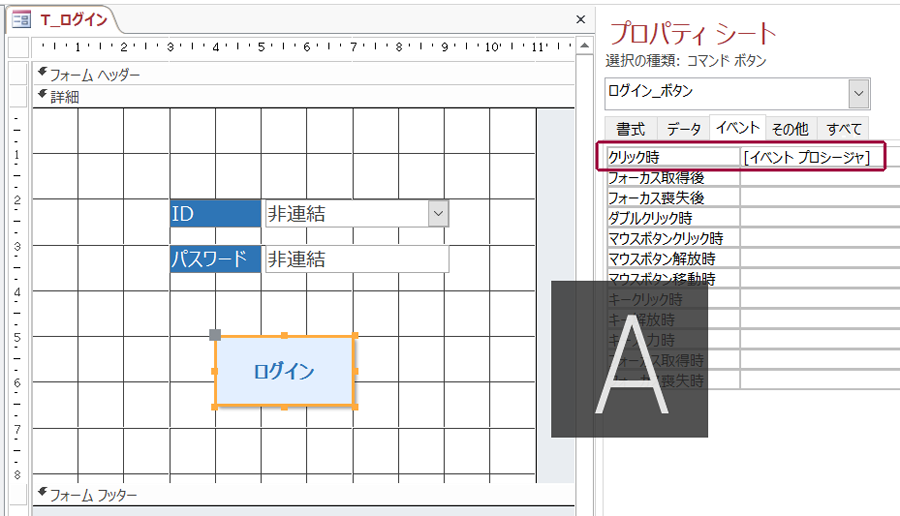Click the form icon on T_ログイン tab
900x516 pixels.
pos(20,19)
